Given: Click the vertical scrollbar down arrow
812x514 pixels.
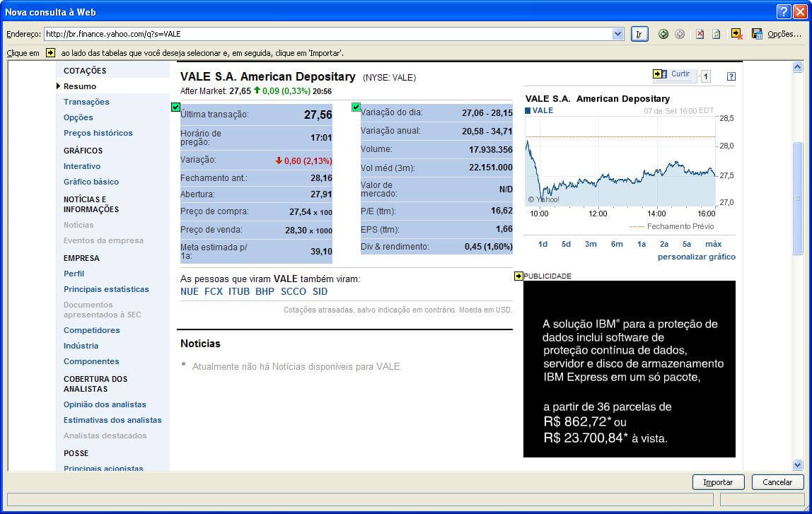Looking at the screenshot, I should [x=798, y=465].
